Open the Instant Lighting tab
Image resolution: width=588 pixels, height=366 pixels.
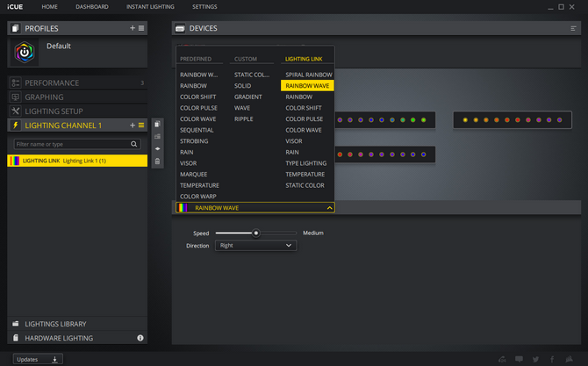150,7
